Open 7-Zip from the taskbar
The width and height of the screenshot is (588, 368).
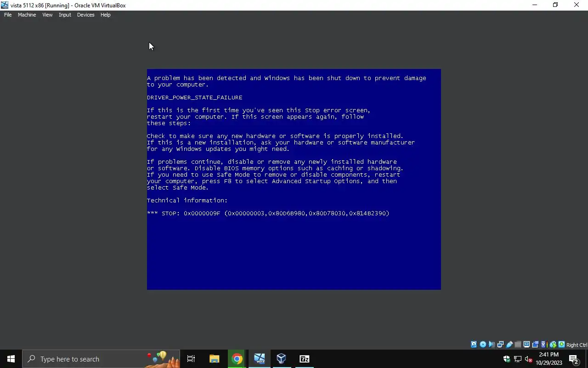point(304,359)
